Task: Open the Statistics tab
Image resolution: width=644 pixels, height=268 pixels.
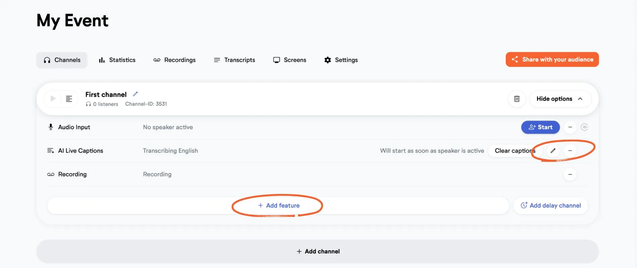Action: click(117, 60)
